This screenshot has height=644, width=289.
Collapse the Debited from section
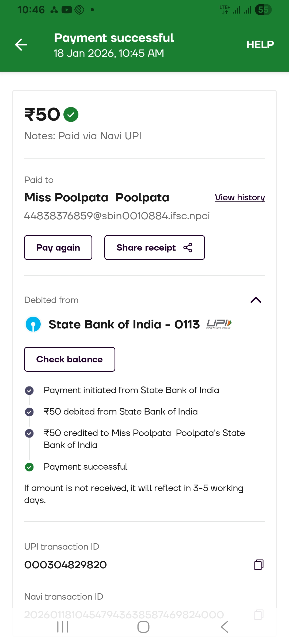coord(256,300)
